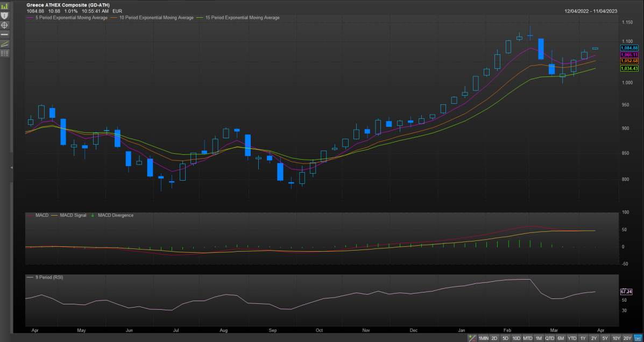Click the green bar chart type icon
Viewport: 644px width, 342px height.
(x=4, y=5)
